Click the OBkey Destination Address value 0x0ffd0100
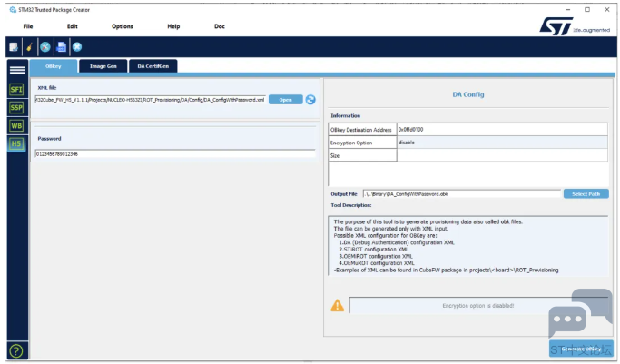This screenshot has height=364, width=620. [502, 130]
